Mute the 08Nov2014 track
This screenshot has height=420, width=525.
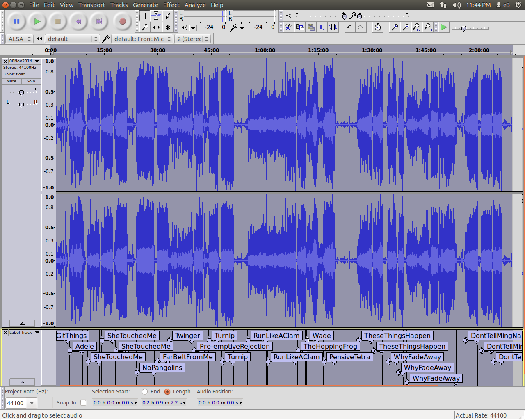click(11, 81)
